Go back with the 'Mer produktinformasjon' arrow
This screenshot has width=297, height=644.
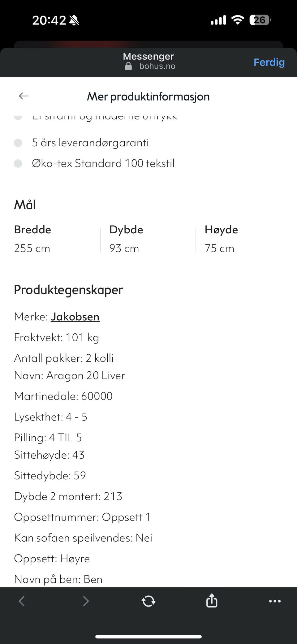coord(24,96)
